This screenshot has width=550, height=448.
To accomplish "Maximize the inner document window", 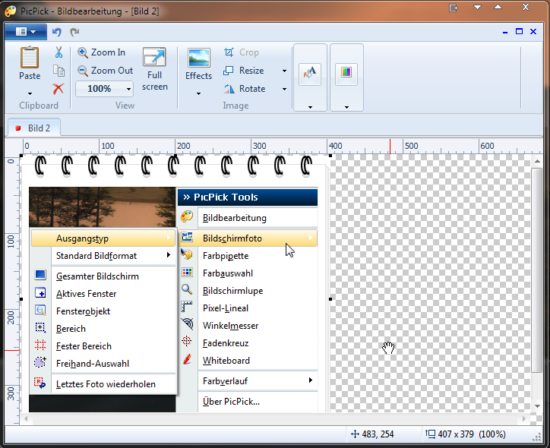I will tap(519, 32).
